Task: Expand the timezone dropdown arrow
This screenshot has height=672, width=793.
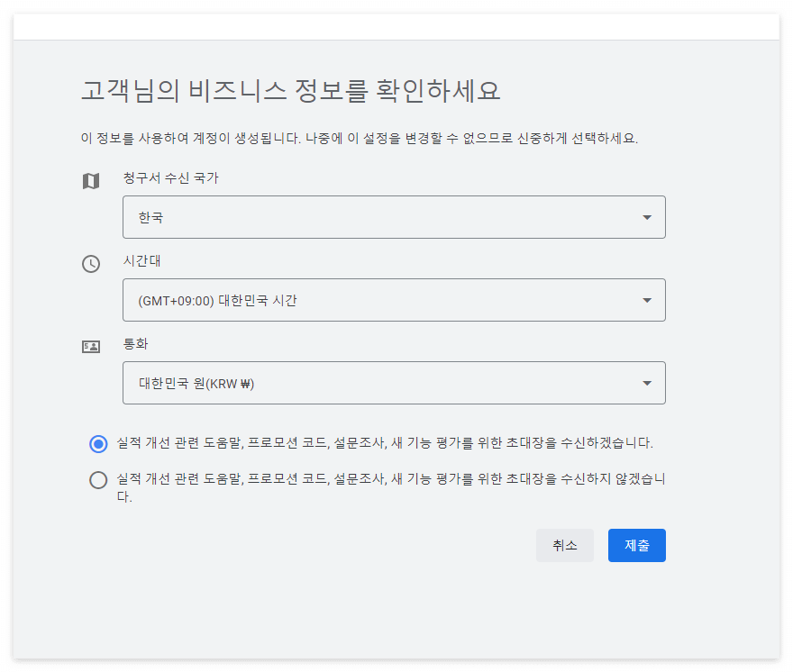Action: point(646,300)
